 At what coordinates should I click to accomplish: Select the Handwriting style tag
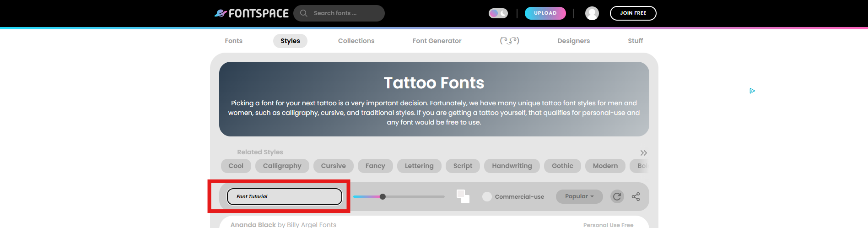click(512, 166)
